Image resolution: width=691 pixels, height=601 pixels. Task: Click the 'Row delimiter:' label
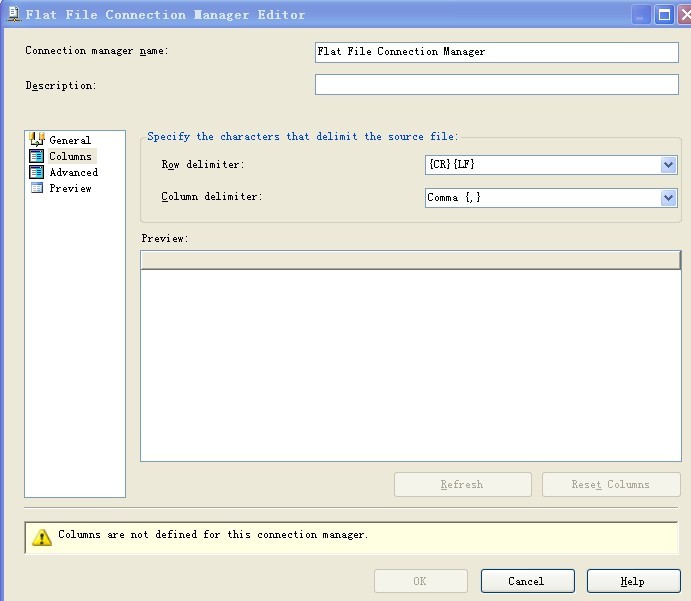pyautogui.click(x=203, y=165)
